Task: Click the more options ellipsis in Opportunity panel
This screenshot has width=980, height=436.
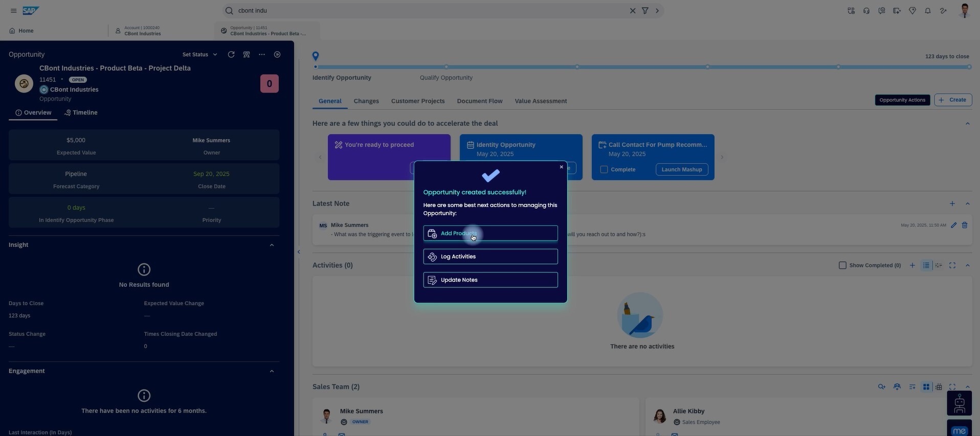Action: 262,55
